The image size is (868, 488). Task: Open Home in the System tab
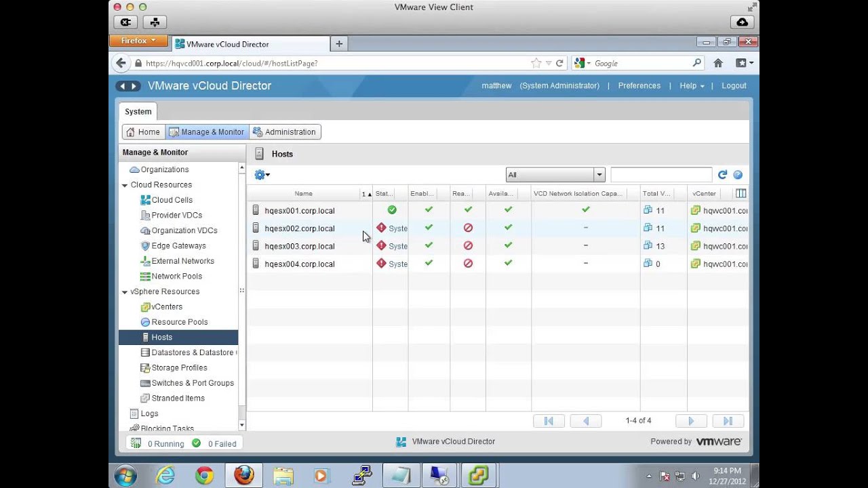click(143, 132)
